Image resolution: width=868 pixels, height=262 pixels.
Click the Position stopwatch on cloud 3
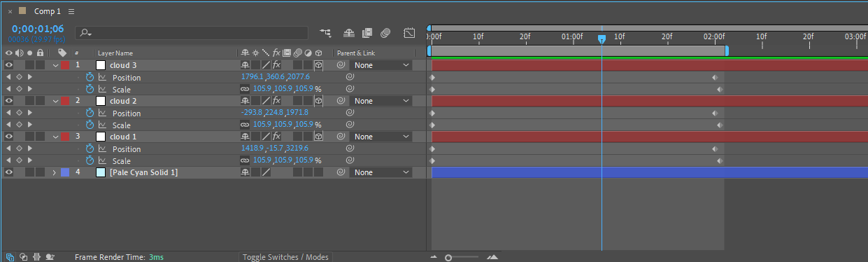click(90, 77)
